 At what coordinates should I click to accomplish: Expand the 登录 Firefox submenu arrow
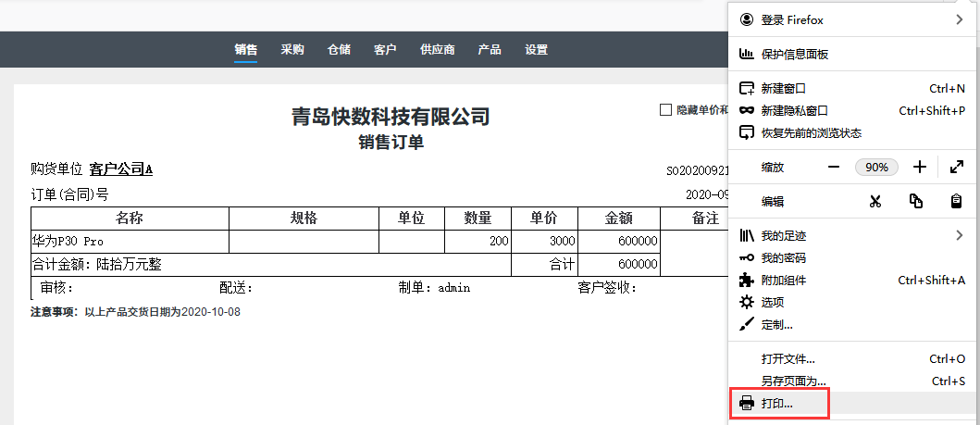point(959,19)
